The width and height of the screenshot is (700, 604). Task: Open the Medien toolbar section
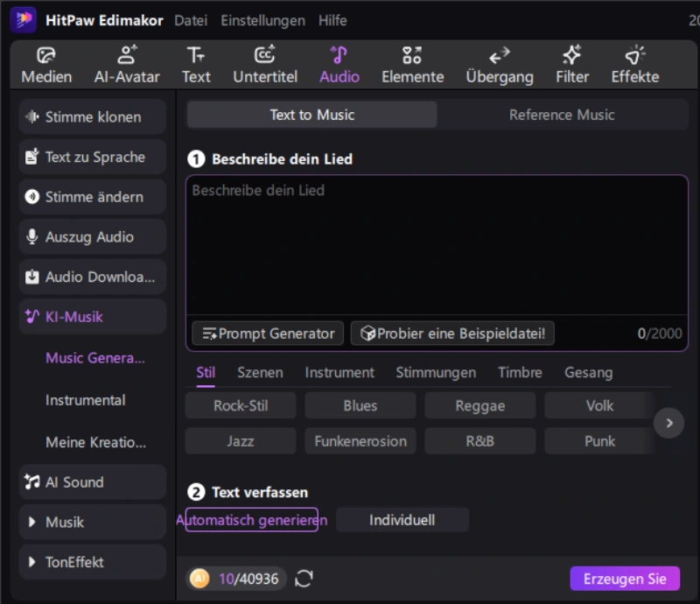[x=46, y=66]
